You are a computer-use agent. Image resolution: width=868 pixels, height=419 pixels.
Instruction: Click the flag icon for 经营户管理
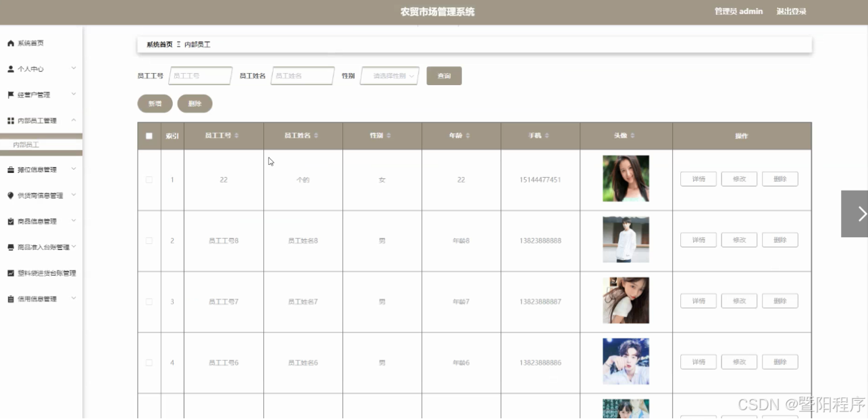(11, 95)
